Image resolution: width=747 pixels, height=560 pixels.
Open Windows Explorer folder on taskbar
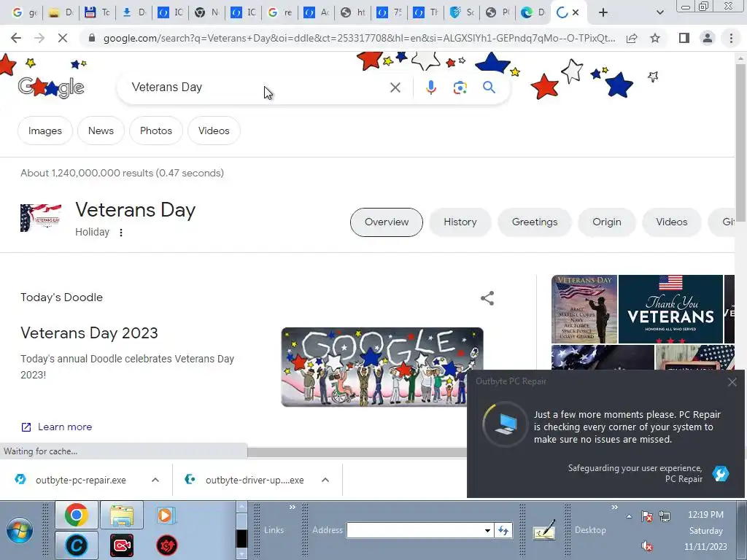(122, 515)
